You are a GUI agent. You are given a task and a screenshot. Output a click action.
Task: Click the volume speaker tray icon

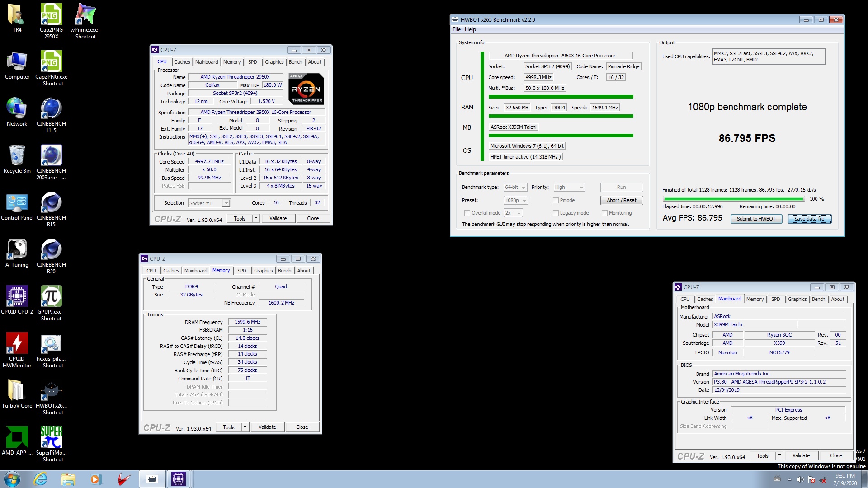[x=800, y=479]
